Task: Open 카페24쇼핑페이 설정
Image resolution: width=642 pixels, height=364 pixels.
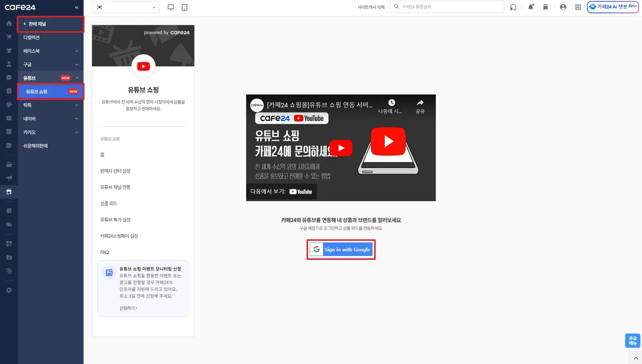Action: (119, 236)
